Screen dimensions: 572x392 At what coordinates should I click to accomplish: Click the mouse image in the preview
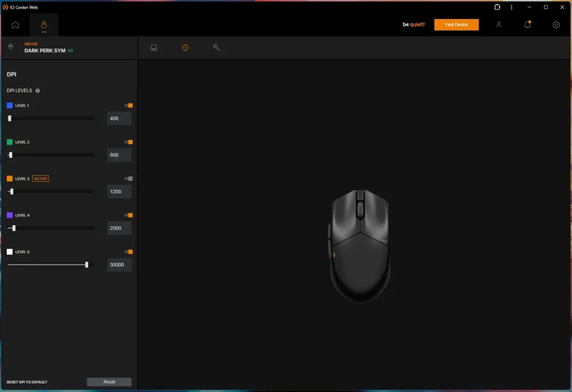coord(360,246)
